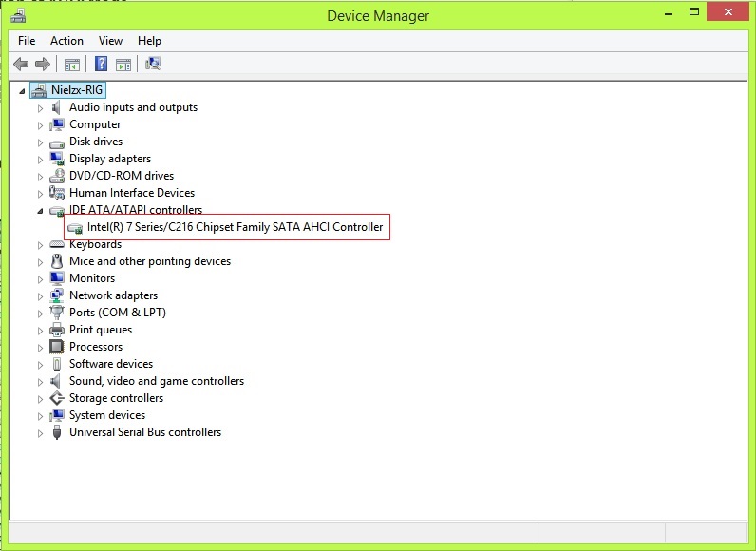Viewport: 756px width, 551px height.
Task: Click the SATA AHCI Controller device icon
Action: (75, 228)
